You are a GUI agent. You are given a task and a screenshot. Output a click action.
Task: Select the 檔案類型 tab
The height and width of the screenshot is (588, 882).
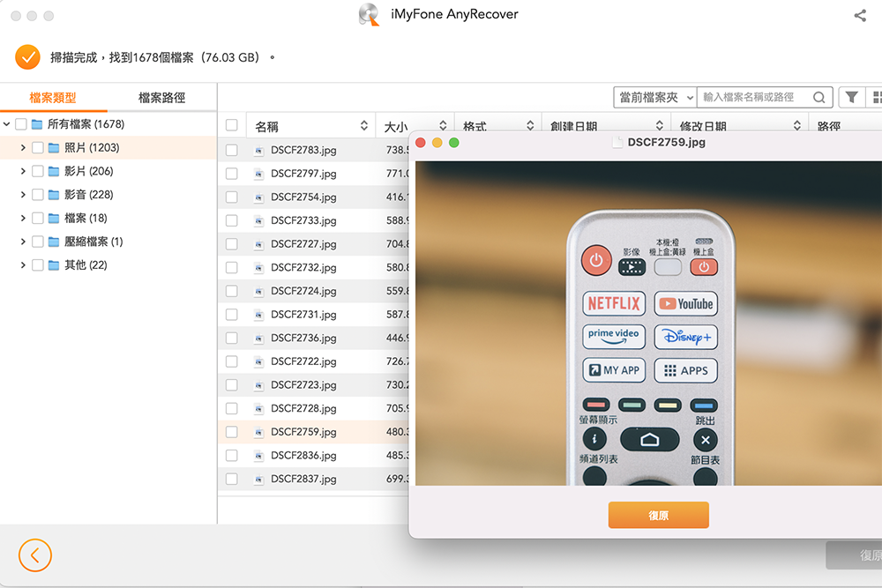click(55, 95)
